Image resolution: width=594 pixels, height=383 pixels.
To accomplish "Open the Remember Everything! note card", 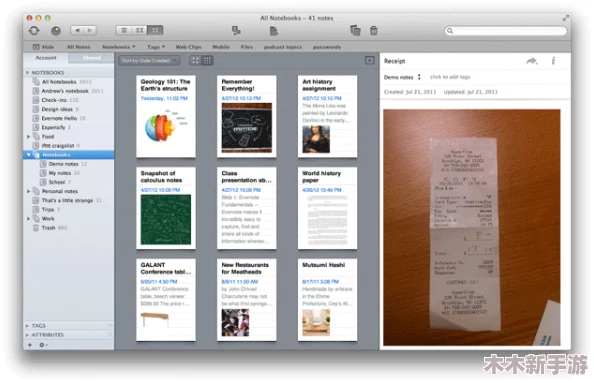I will coord(247,116).
